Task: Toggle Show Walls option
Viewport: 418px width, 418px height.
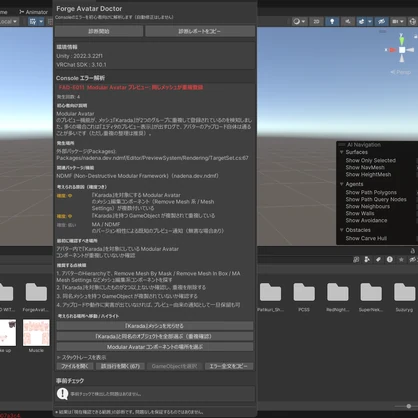Action: [x=360, y=213]
